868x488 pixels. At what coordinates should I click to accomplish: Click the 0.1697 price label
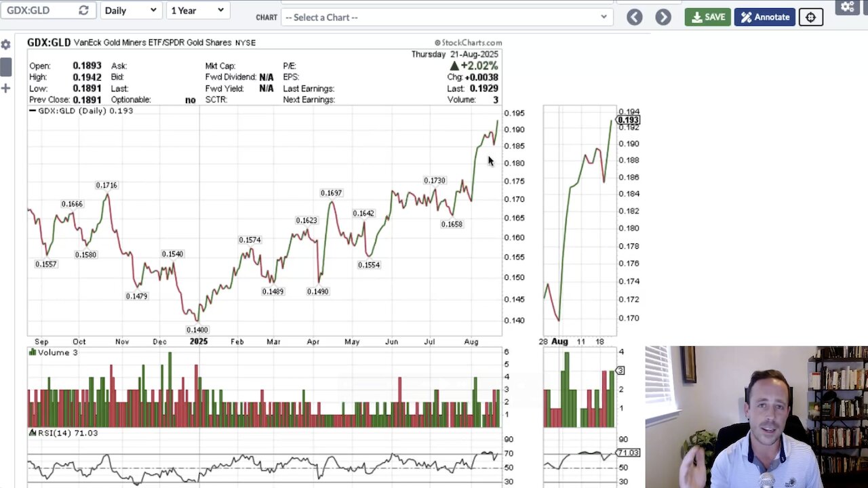(x=332, y=193)
